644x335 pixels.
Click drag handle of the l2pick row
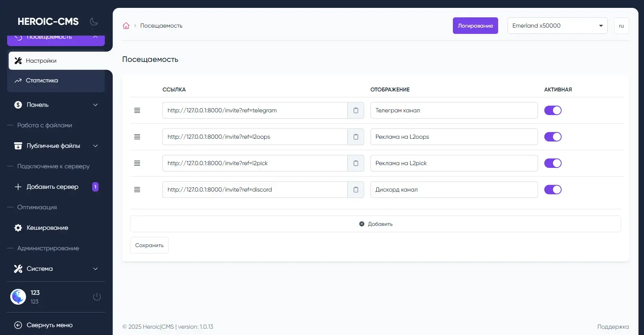coord(137,163)
